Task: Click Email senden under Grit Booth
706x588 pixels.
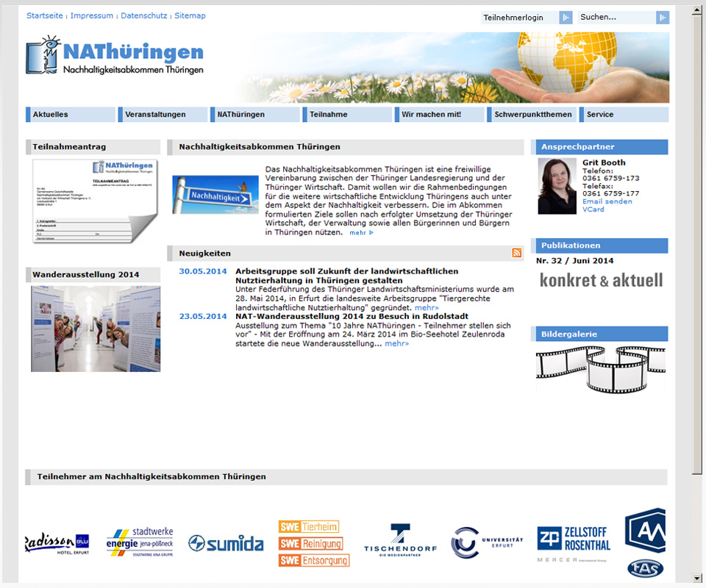Action: (x=607, y=201)
